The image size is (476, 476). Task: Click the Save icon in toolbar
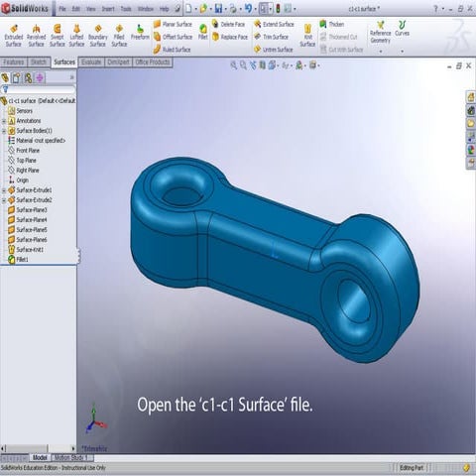[x=218, y=9]
